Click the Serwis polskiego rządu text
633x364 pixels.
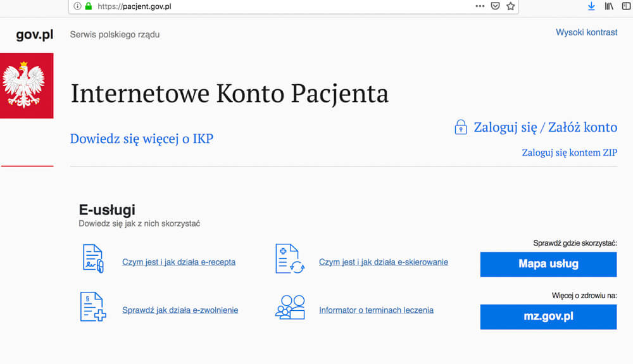[x=115, y=34]
